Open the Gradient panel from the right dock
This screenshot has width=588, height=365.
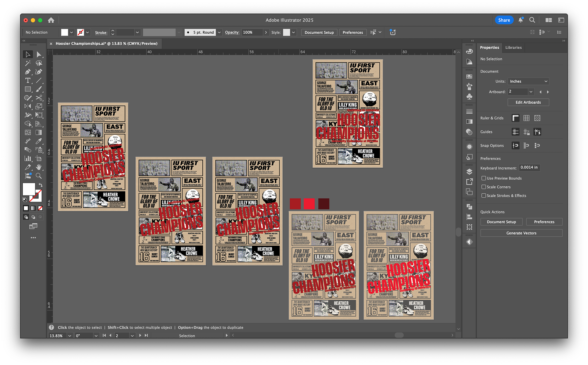coord(469,121)
